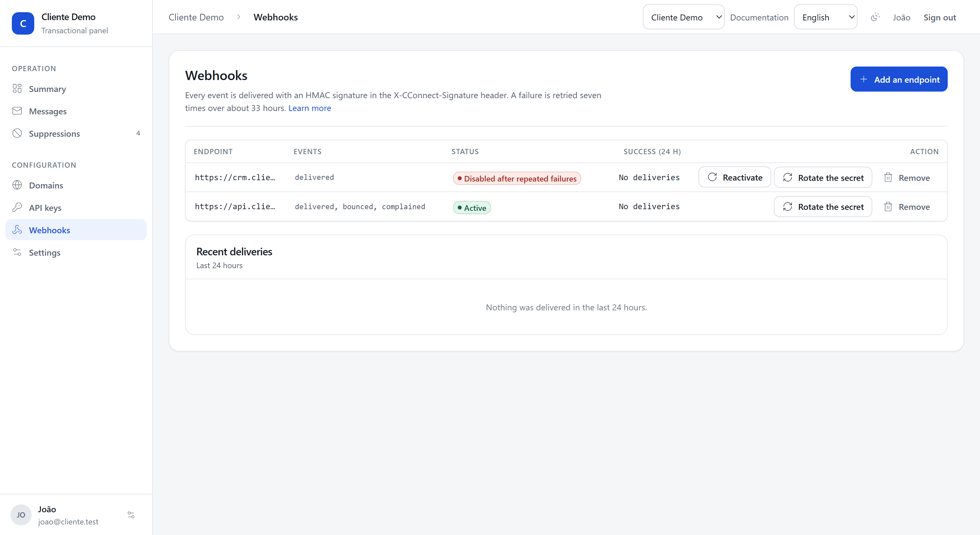980x535 pixels.
Task: Follow the Learn more link
Action: pyautogui.click(x=310, y=108)
